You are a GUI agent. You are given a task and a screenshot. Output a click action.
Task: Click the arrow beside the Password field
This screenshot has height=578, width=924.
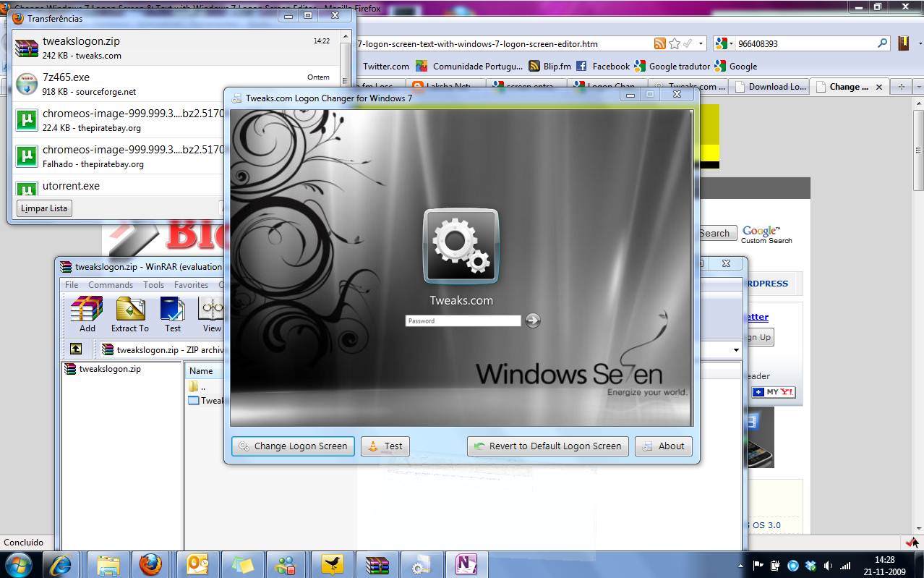click(x=533, y=320)
